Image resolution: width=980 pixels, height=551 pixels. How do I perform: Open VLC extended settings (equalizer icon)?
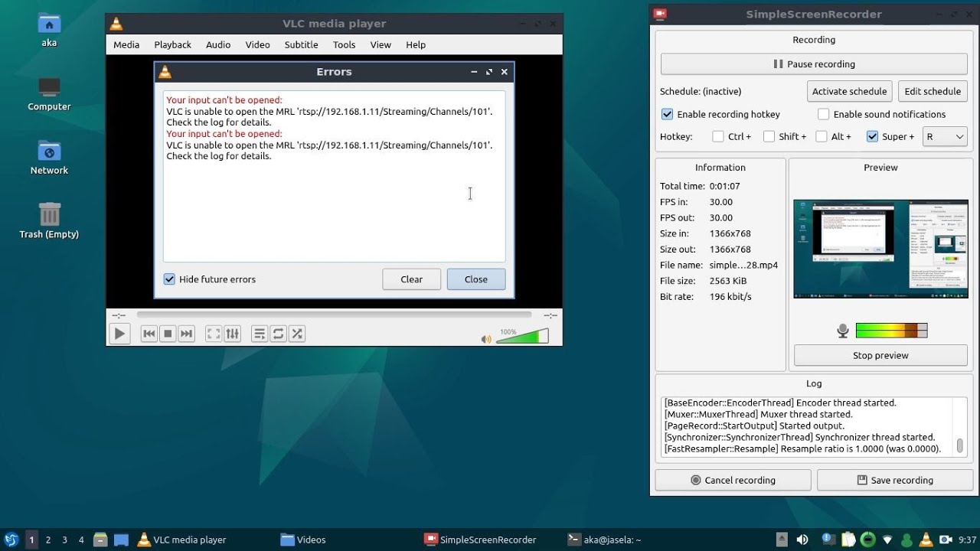coord(232,334)
